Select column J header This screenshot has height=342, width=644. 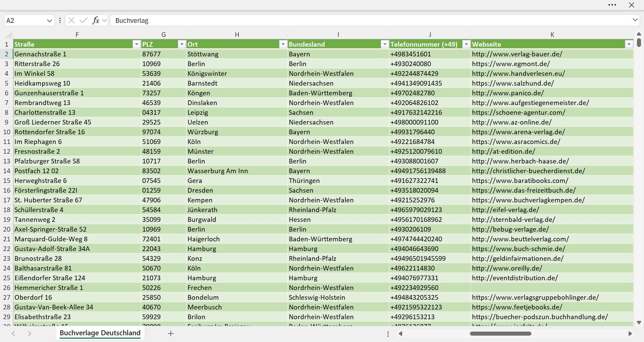tap(430, 35)
